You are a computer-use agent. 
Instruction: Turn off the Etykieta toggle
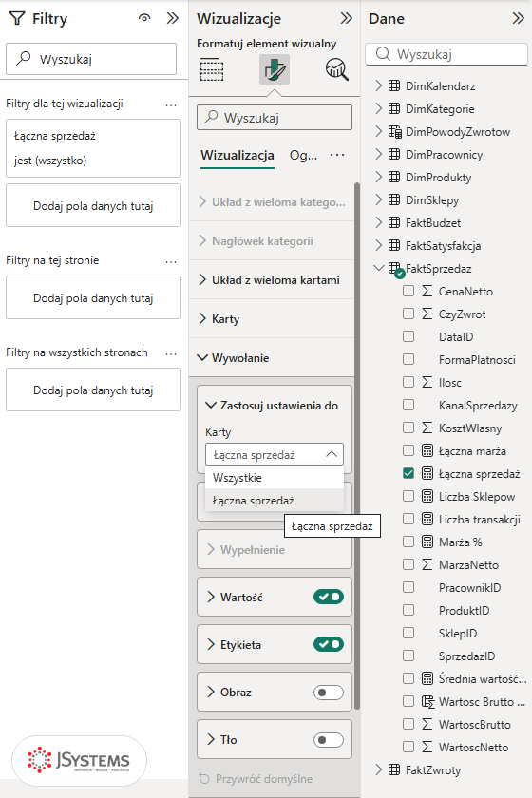tap(329, 644)
